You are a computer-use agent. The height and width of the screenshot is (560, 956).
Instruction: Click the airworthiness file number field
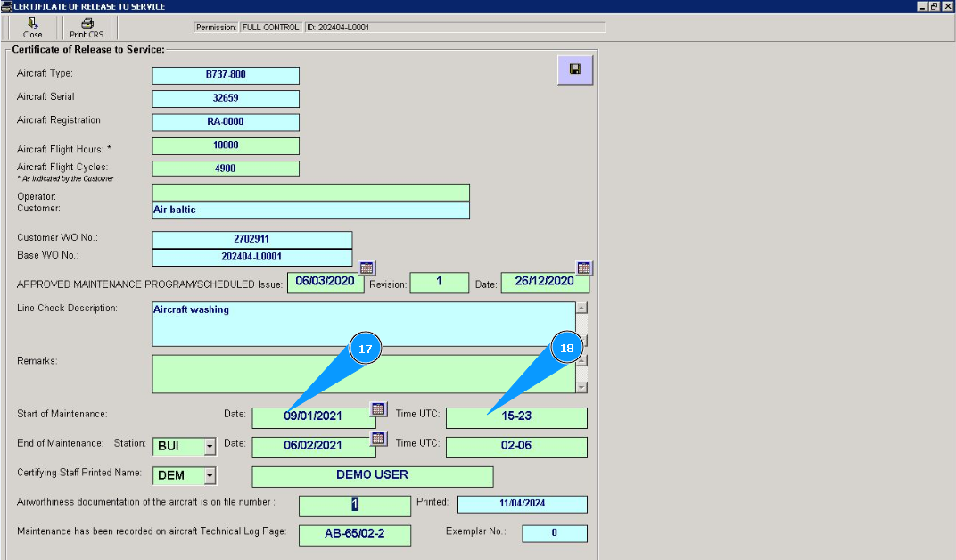pos(355,505)
